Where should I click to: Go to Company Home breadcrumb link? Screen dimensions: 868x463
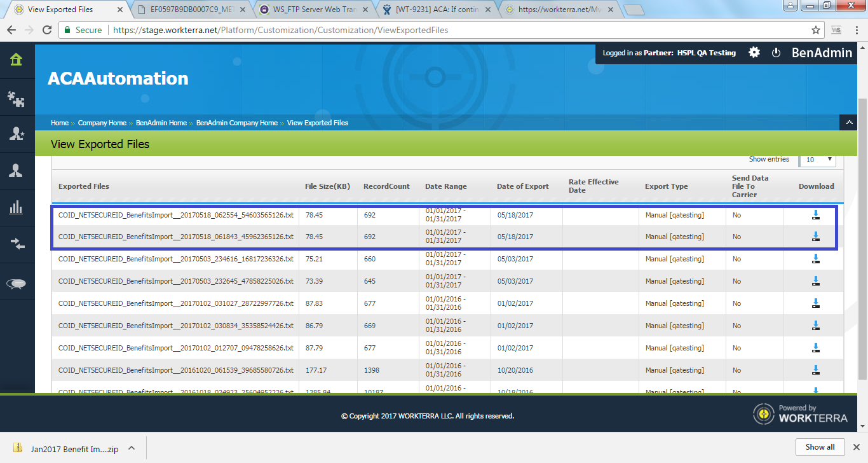click(x=102, y=123)
